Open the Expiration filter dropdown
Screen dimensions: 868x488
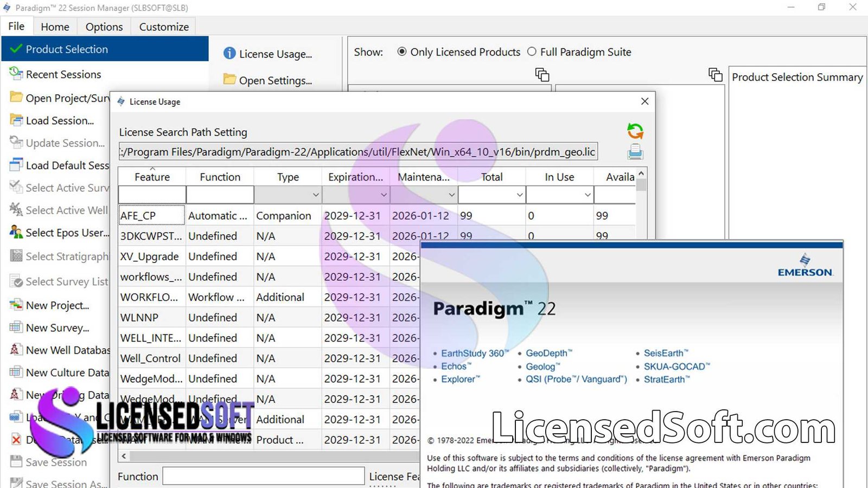pos(384,195)
